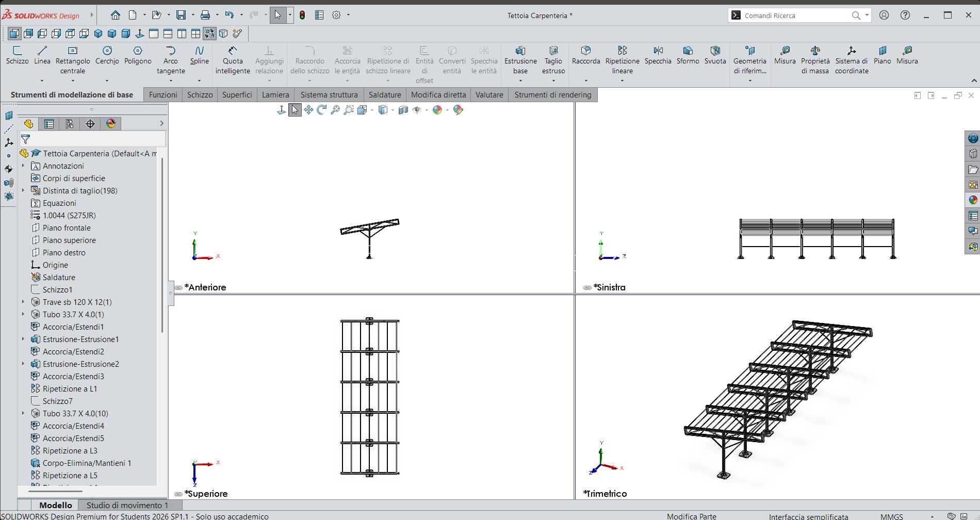Screen dimensions: 980x520
Task: Toggle the Link Views button
Action: pyautogui.click(x=209, y=34)
